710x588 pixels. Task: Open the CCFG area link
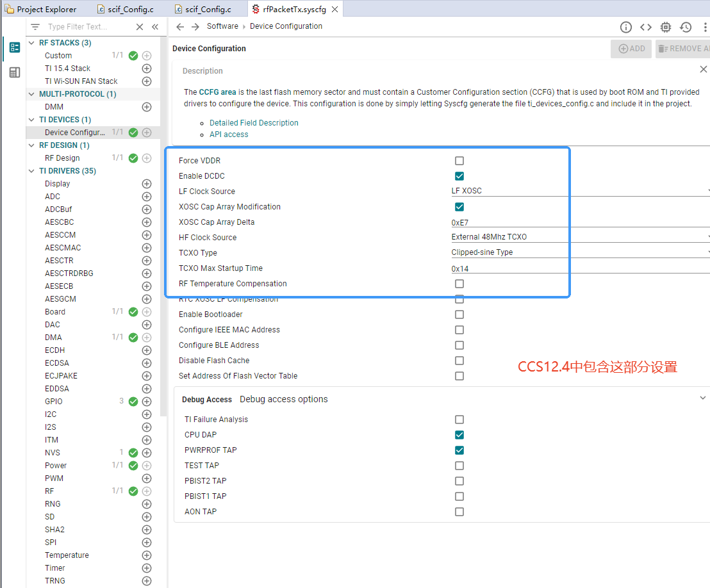(x=217, y=92)
